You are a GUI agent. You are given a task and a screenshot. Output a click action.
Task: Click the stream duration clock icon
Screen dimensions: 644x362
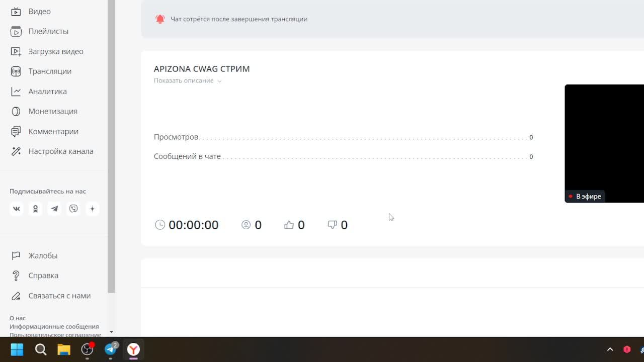coord(160,225)
